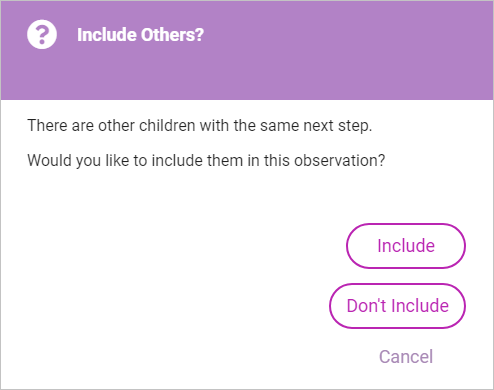Screen dimensions: 494x390
Task: Click the word 'children' in the first sentence
Action: coord(167,126)
